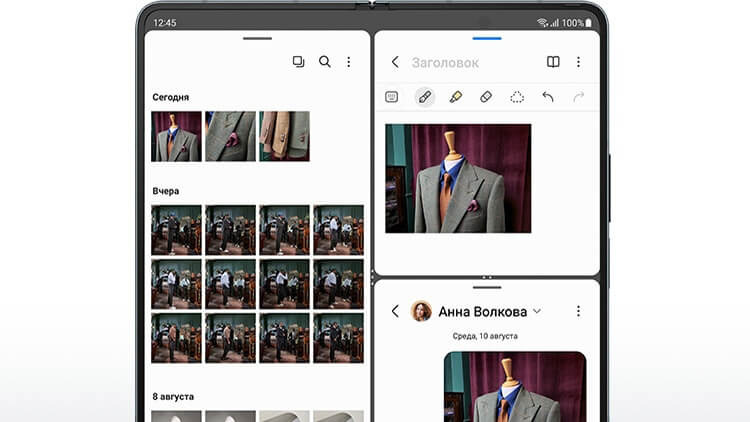Open gallery more options menu
The image size is (750, 422).
(x=349, y=62)
